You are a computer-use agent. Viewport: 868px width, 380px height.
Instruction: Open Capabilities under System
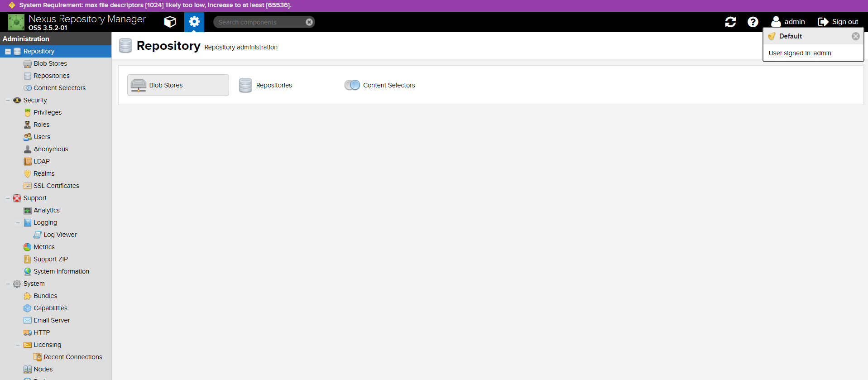pos(50,308)
